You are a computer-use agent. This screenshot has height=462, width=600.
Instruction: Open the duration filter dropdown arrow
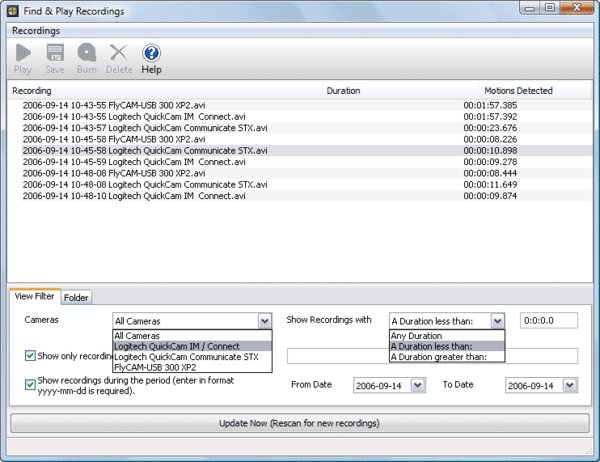pos(497,321)
